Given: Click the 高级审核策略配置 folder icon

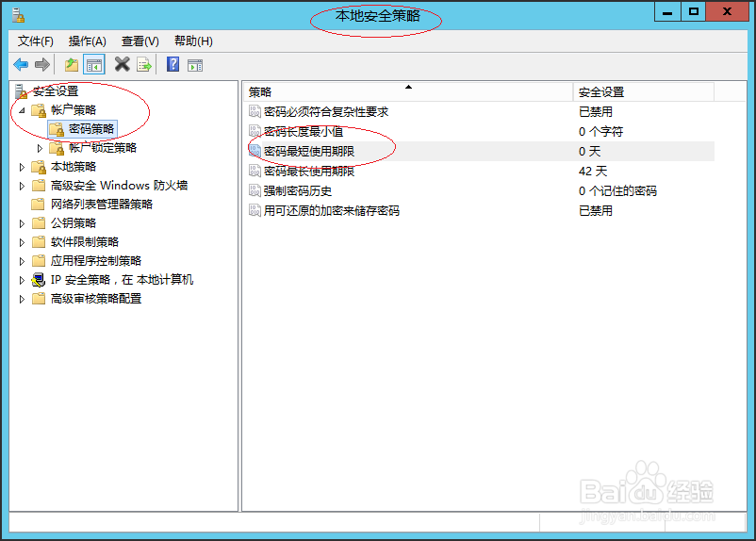Looking at the screenshot, I should (x=39, y=299).
